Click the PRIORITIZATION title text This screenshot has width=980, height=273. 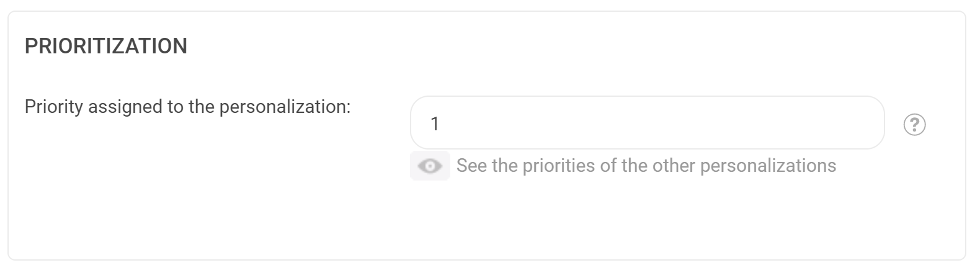pyautogui.click(x=105, y=47)
